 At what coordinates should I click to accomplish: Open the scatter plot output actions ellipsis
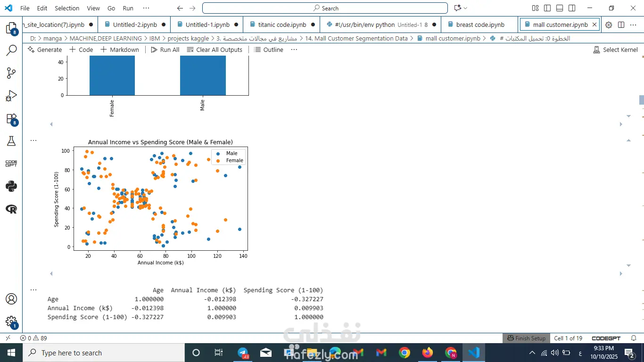pos(33,140)
